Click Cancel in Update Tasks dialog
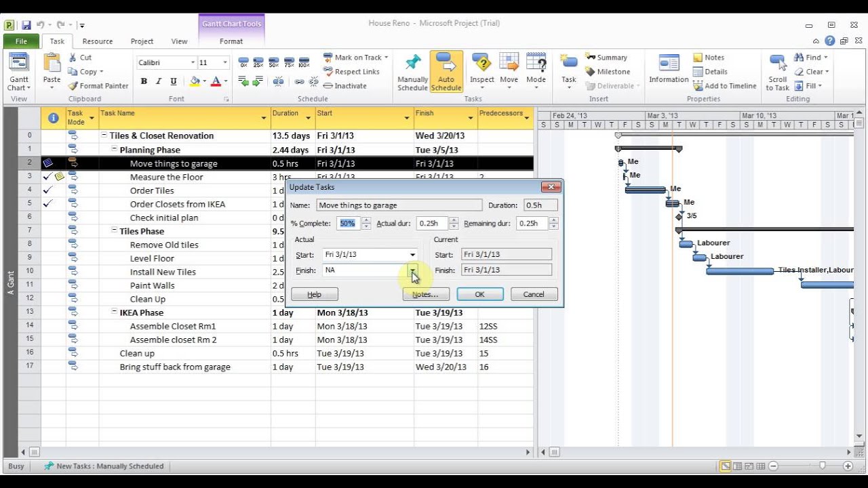Screen dimensions: 868x488 point(534,294)
